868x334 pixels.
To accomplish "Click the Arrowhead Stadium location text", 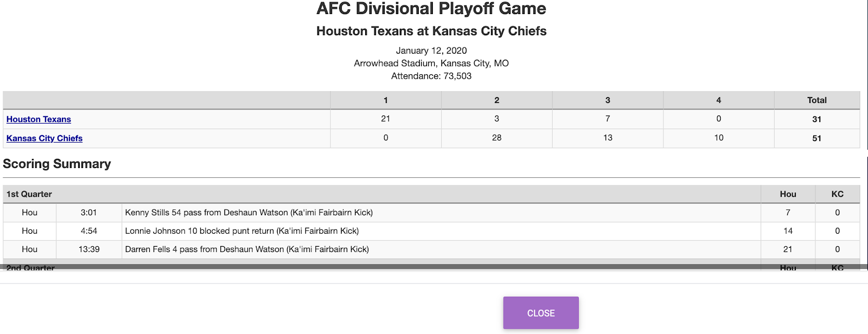I will [x=431, y=63].
